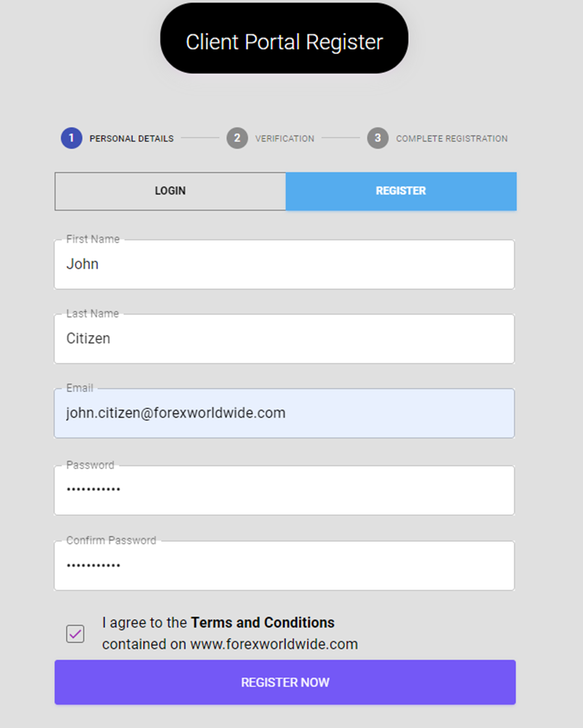
Task: Focus the Email address input field
Action: [x=284, y=413]
